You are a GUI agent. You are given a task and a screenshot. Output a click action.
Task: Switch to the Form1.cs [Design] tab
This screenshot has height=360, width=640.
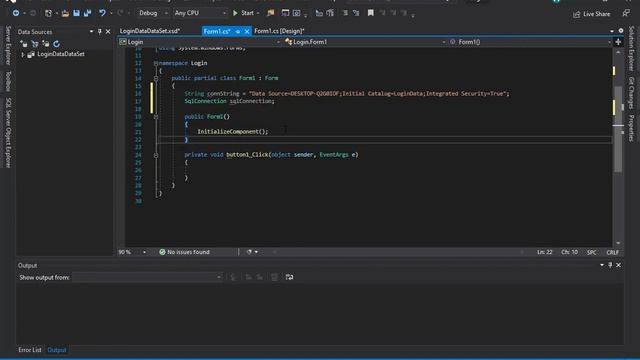pos(279,31)
